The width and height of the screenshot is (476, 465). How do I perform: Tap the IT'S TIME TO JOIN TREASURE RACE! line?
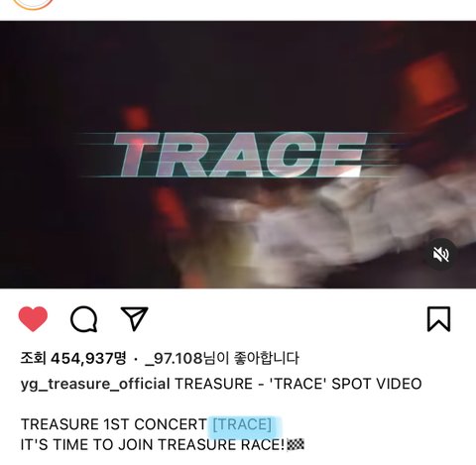pyautogui.click(x=153, y=445)
